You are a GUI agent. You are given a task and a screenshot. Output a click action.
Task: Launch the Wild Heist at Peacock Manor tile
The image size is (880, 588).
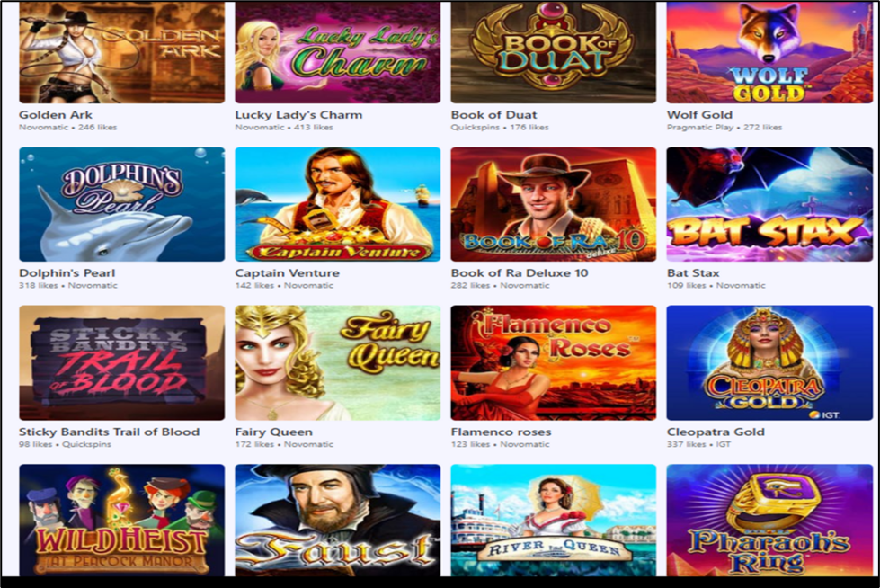pyautogui.click(x=121, y=520)
